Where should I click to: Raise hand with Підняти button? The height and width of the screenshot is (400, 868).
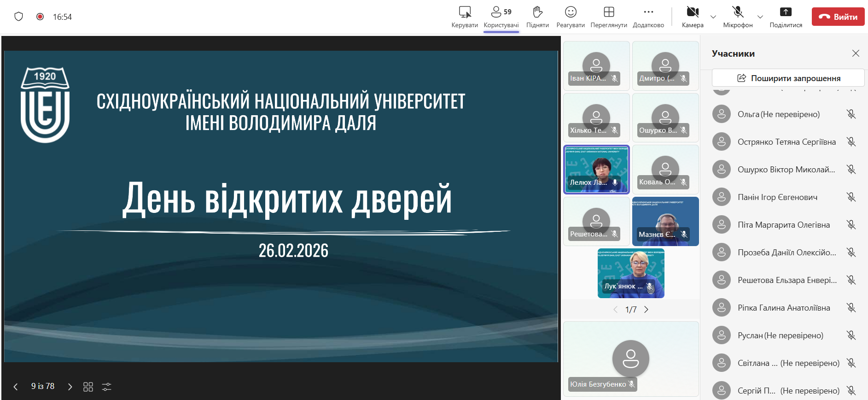pos(537,17)
